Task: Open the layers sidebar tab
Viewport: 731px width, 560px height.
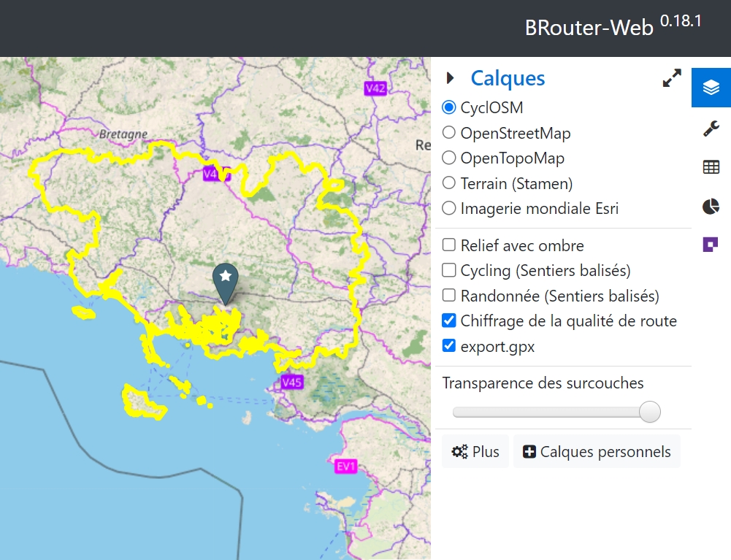Action: click(x=711, y=87)
